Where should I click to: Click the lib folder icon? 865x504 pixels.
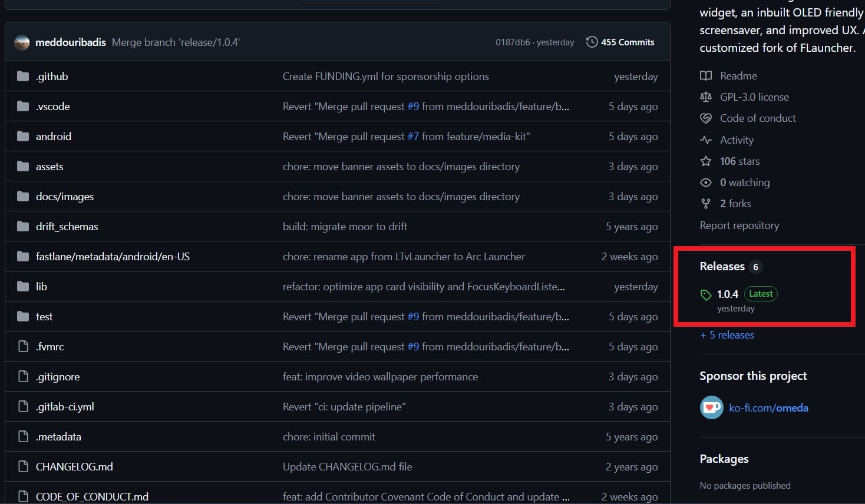pyautogui.click(x=23, y=287)
